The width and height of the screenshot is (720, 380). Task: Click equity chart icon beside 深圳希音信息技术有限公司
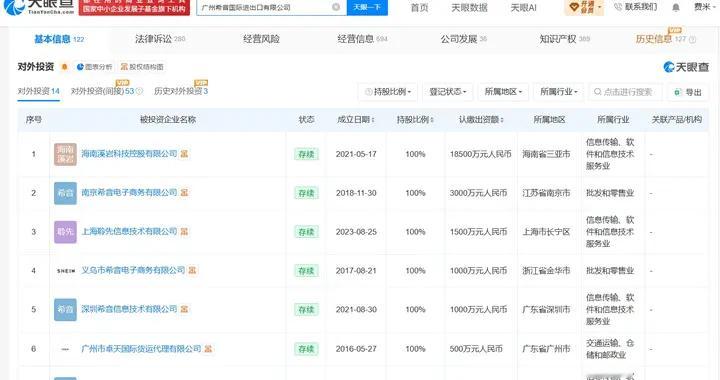click(x=184, y=309)
